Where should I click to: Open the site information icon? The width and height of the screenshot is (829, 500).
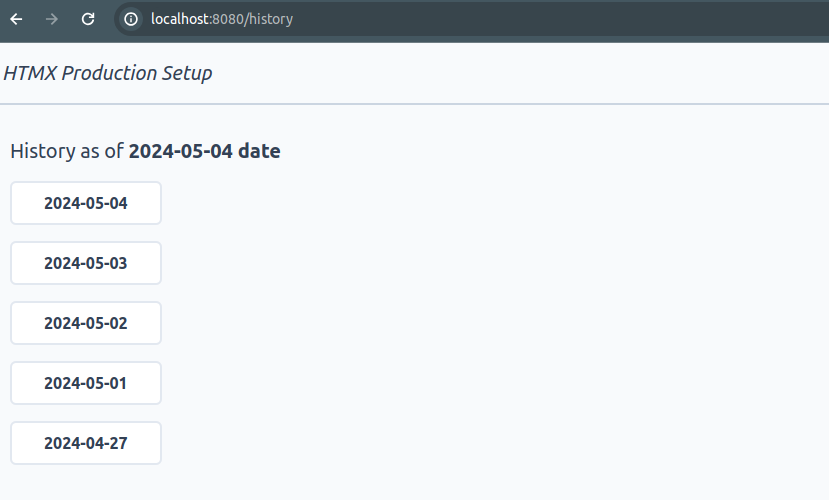click(x=131, y=20)
